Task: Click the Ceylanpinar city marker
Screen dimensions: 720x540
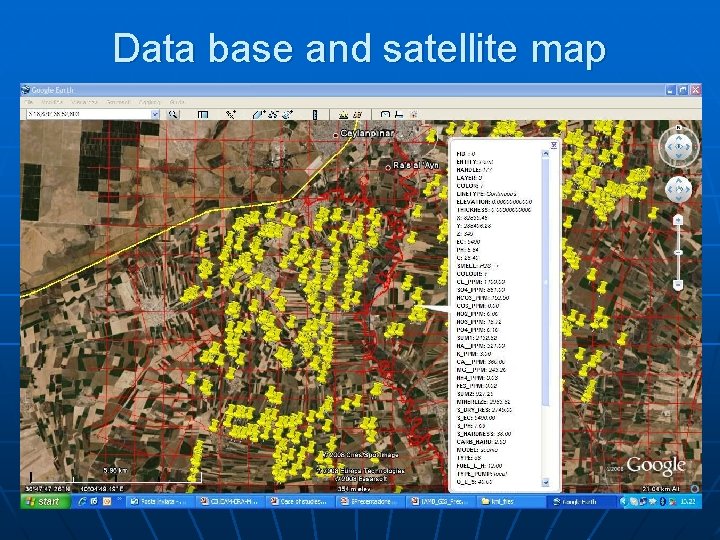Action: tap(336, 135)
